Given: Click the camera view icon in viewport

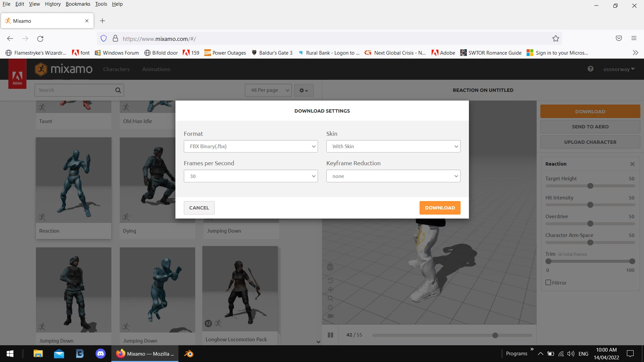Looking at the screenshot, I should pyautogui.click(x=330, y=316).
